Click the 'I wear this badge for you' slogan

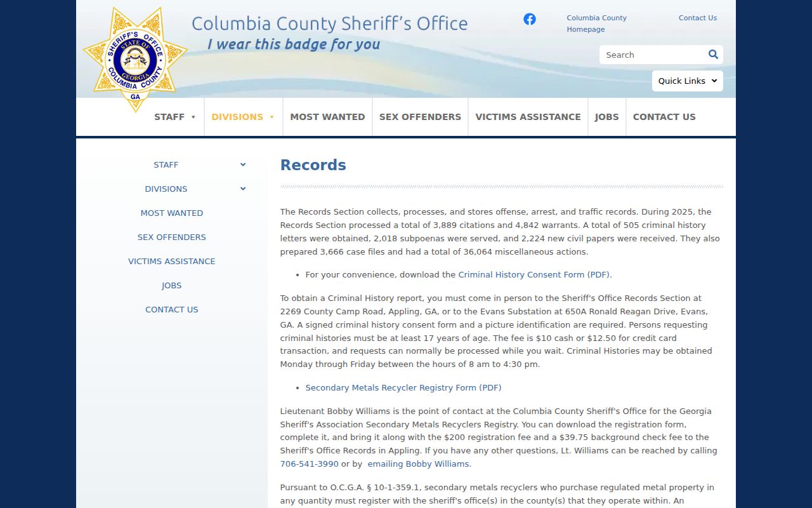294,44
